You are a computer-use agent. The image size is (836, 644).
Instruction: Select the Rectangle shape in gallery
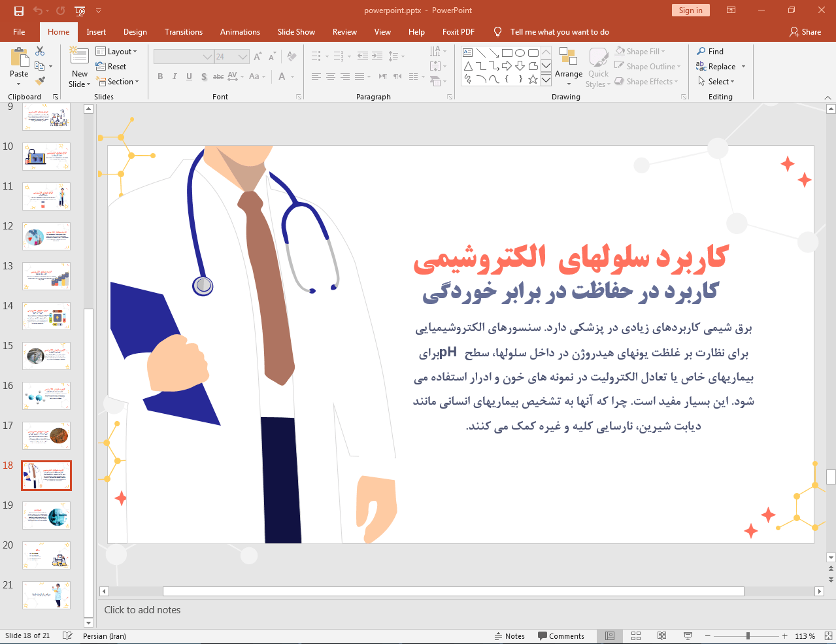pyautogui.click(x=507, y=53)
